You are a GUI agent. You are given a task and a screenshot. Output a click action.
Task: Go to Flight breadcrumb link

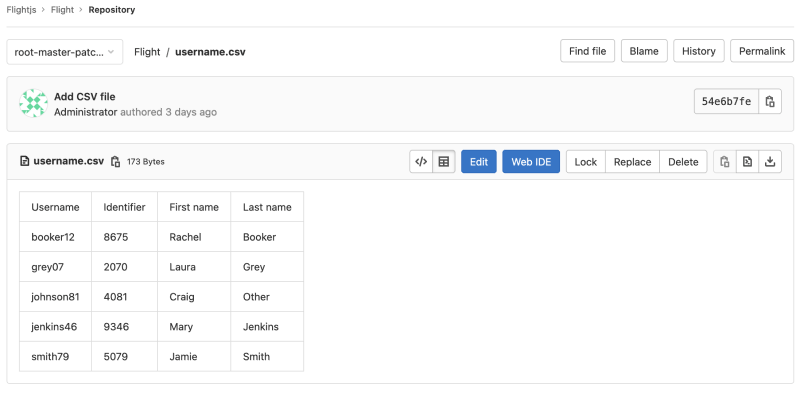coord(62,10)
